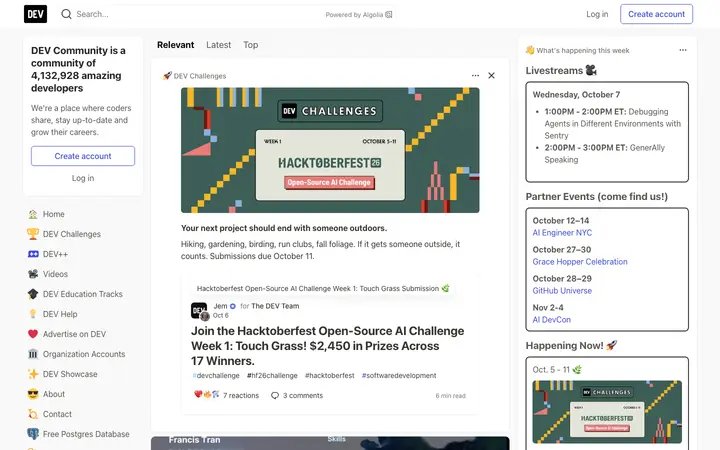Open DEV Education Tracks text in sidebar
The height and width of the screenshot is (450, 720).
click(x=83, y=294)
